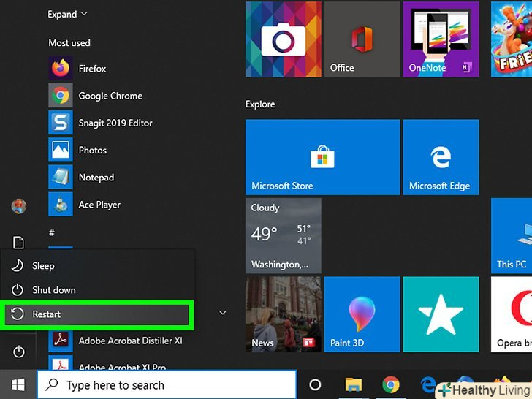Select Sleep from the power menu

[44, 266]
